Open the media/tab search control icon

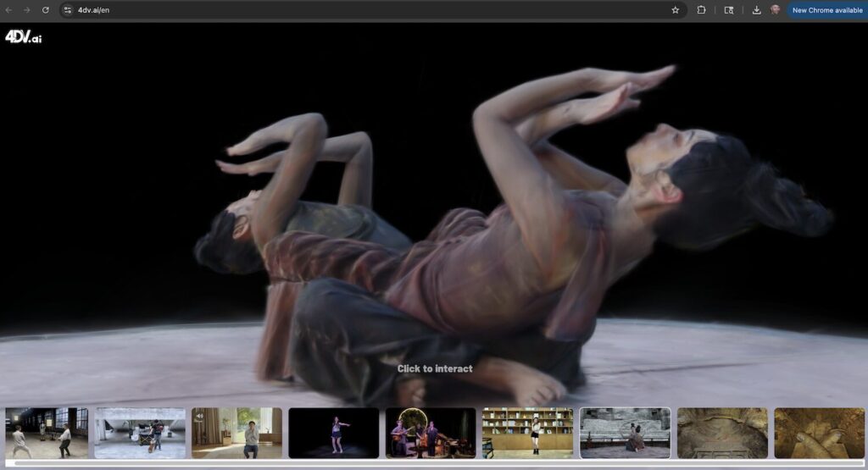pyautogui.click(x=729, y=10)
